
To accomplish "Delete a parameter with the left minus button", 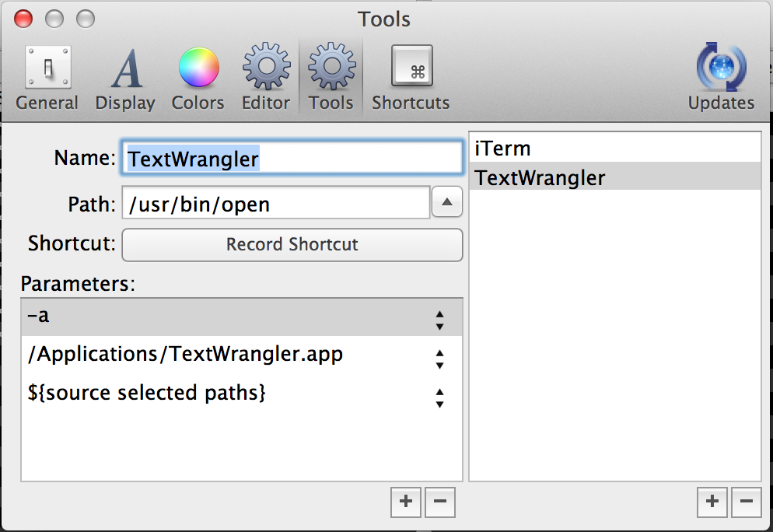I will click(x=439, y=502).
